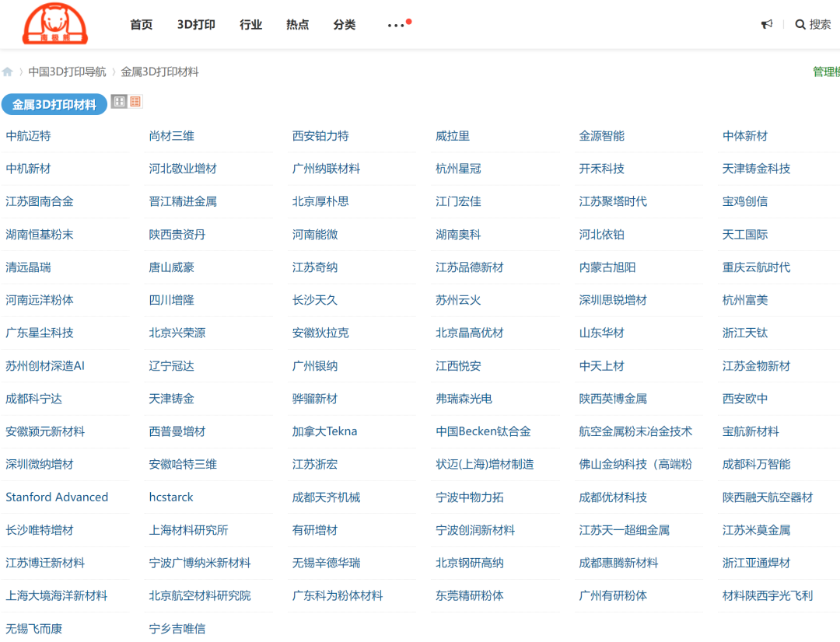Click 中国3D打印导航 breadcrumb link
Screen dimensions: 840x642
tap(67, 72)
